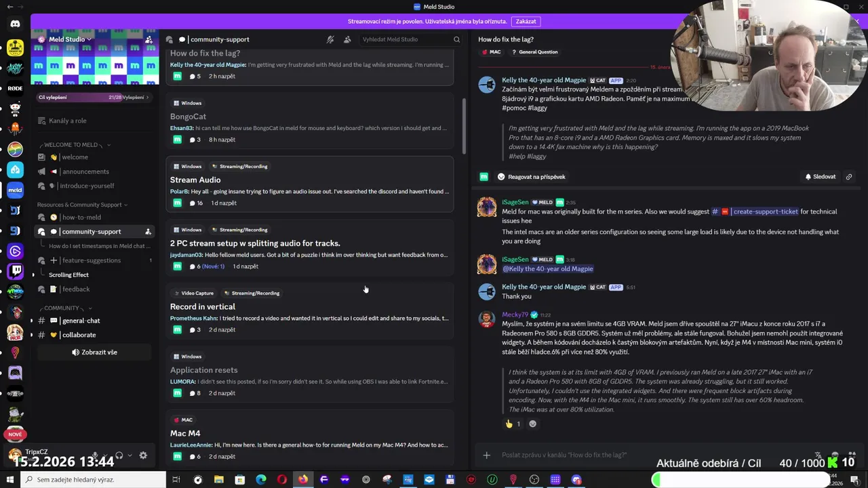Image resolution: width=868 pixels, height=488 pixels.
Task: Open the RØDE server in sidebar
Action: pos(15,88)
